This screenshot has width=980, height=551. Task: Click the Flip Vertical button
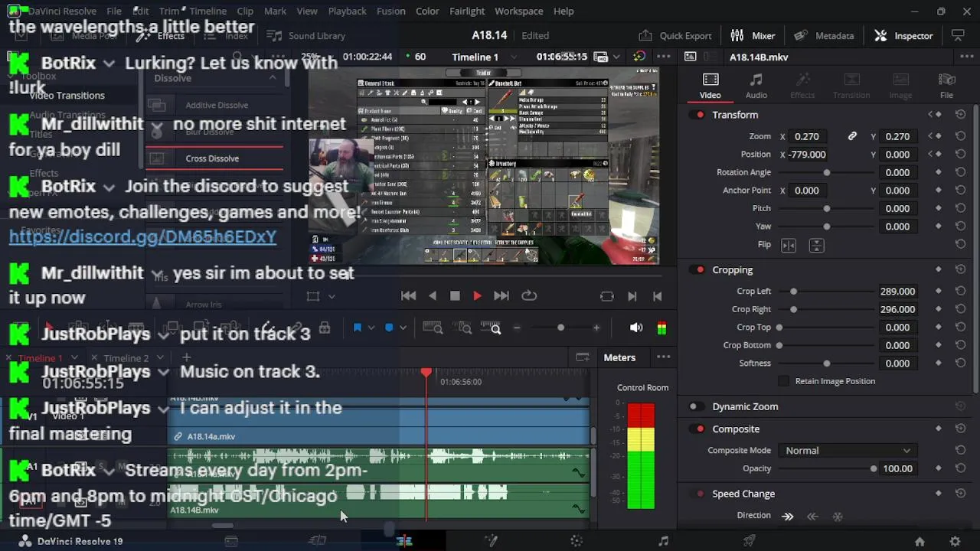816,245
